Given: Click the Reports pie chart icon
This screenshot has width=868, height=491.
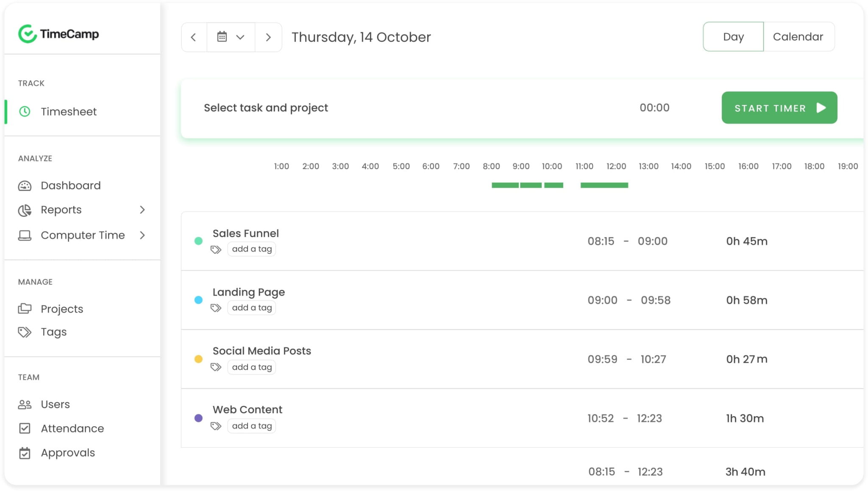Looking at the screenshot, I should click(x=25, y=210).
